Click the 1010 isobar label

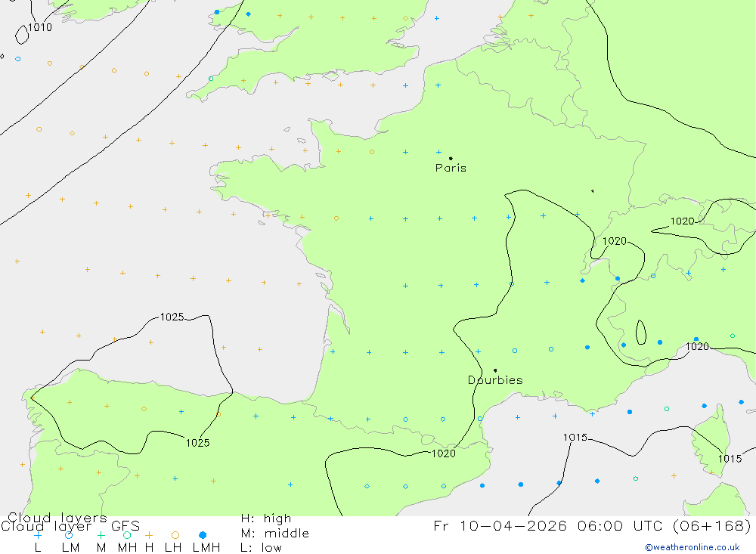click(x=40, y=27)
